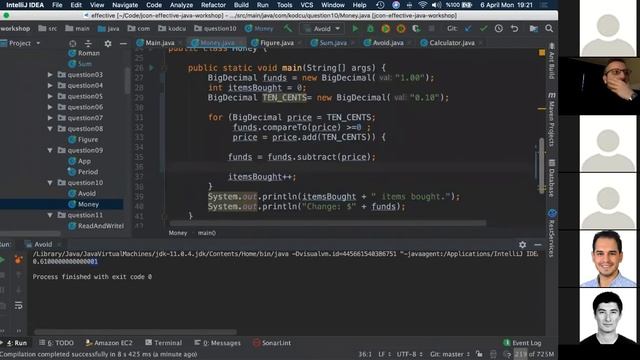Show Git history clock icon
This screenshot has height=360, width=640.
point(499,29)
